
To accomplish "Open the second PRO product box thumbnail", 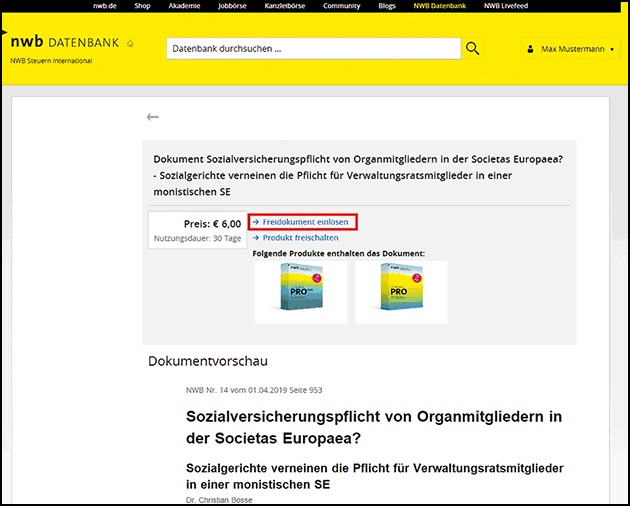I will click(x=401, y=292).
